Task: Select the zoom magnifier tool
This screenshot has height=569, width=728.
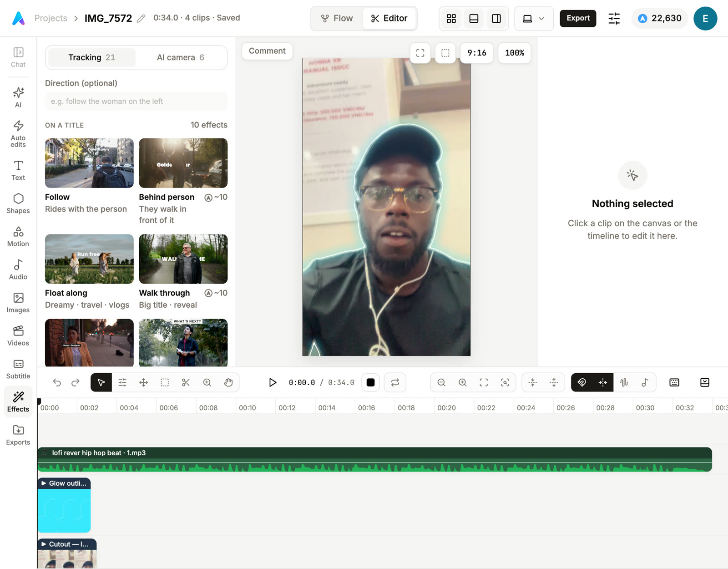Action: [207, 382]
